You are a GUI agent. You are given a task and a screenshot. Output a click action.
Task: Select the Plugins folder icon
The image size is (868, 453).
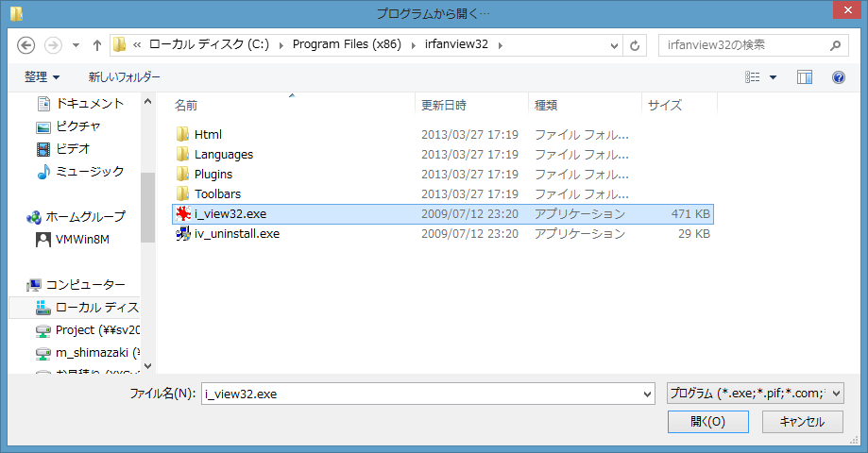click(x=182, y=175)
